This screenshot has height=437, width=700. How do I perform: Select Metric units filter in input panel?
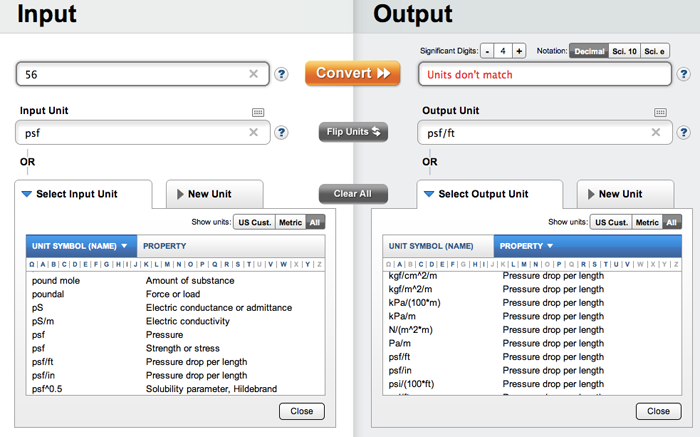point(290,222)
